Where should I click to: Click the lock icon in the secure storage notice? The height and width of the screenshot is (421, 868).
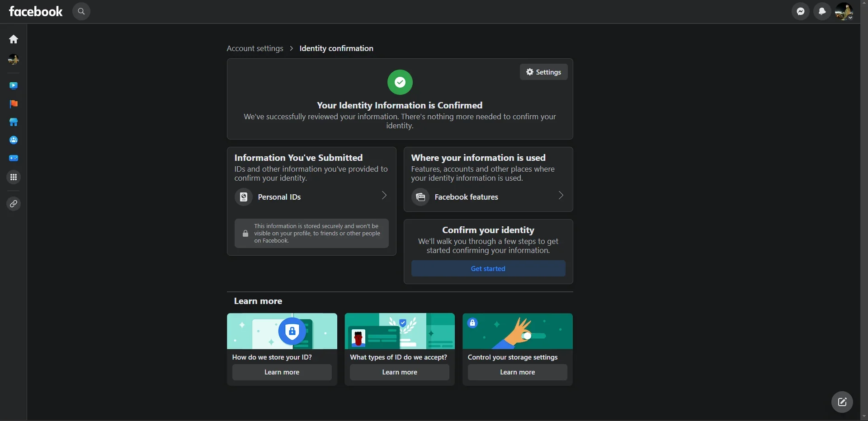(245, 234)
